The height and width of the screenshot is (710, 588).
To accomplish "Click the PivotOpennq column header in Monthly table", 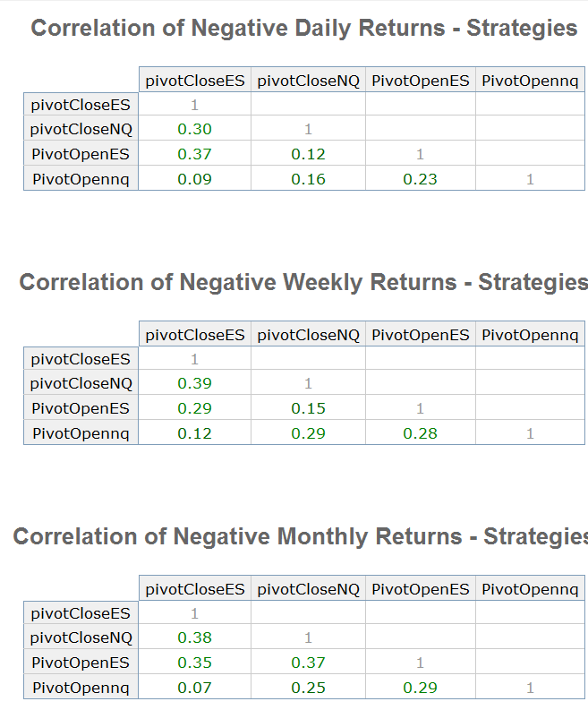I will point(530,590).
